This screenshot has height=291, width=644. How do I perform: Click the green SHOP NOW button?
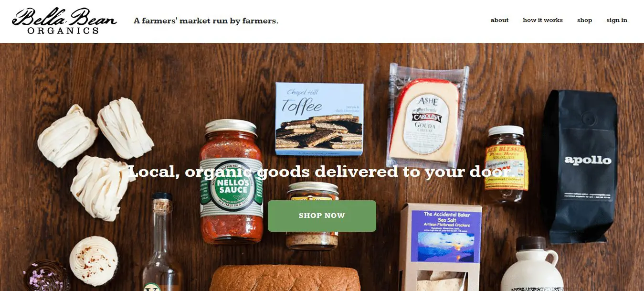(x=322, y=216)
